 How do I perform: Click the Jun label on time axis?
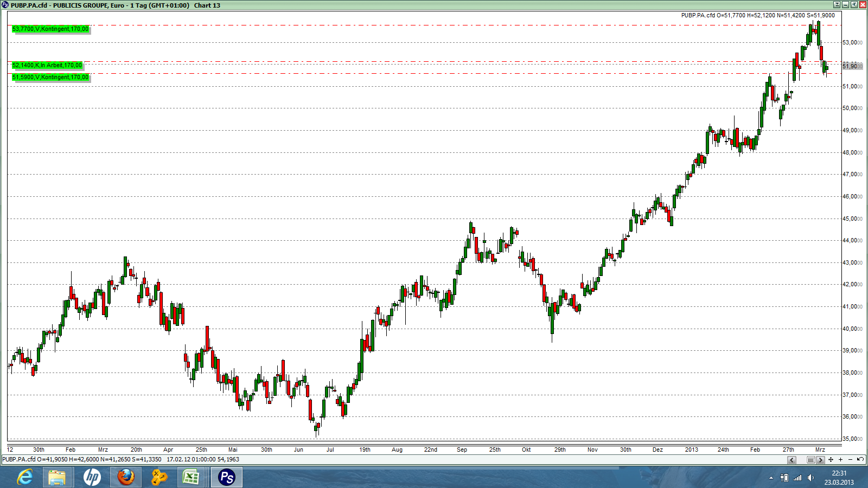pyautogui.click(x=298, y=450)
